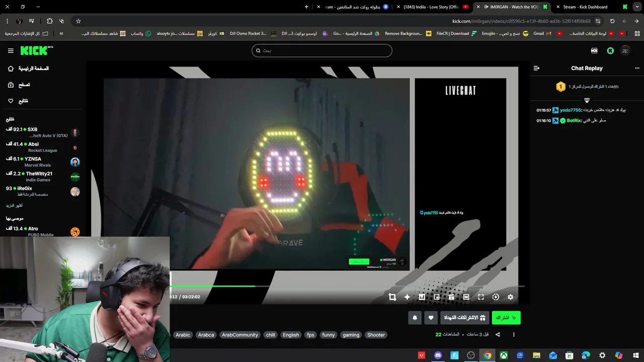
Task: Click show more under following list
Action: click(x=14, y=206)
